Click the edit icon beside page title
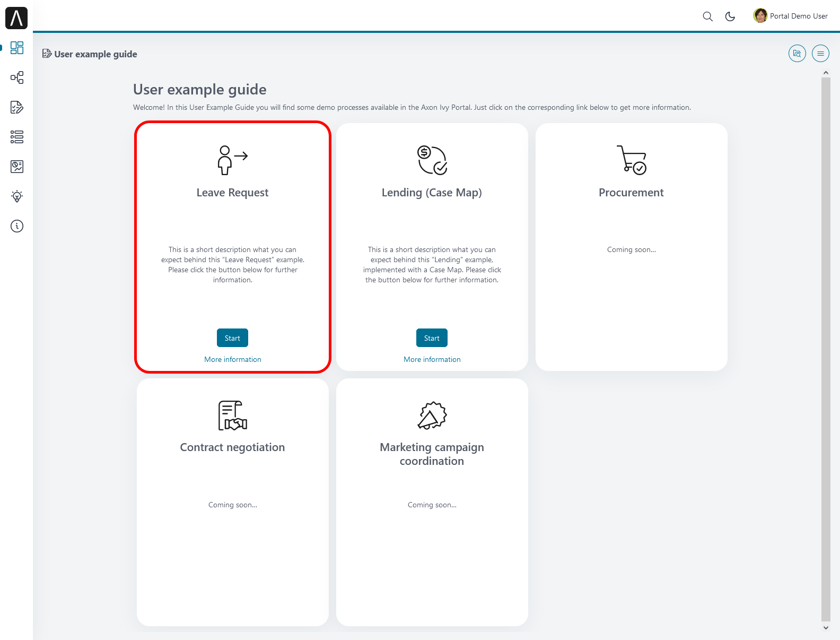 (47, 54)
